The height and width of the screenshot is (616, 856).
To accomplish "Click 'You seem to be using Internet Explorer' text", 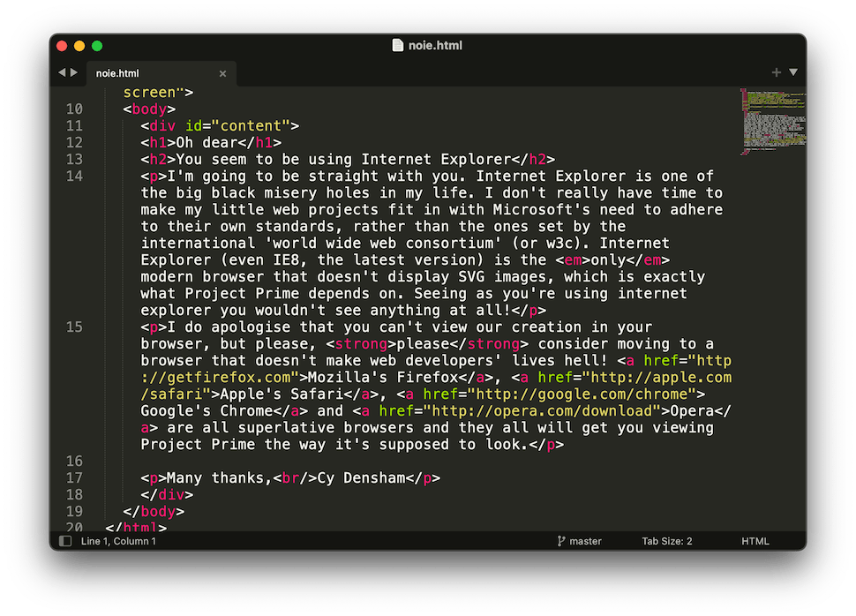I will click(343, 160).
